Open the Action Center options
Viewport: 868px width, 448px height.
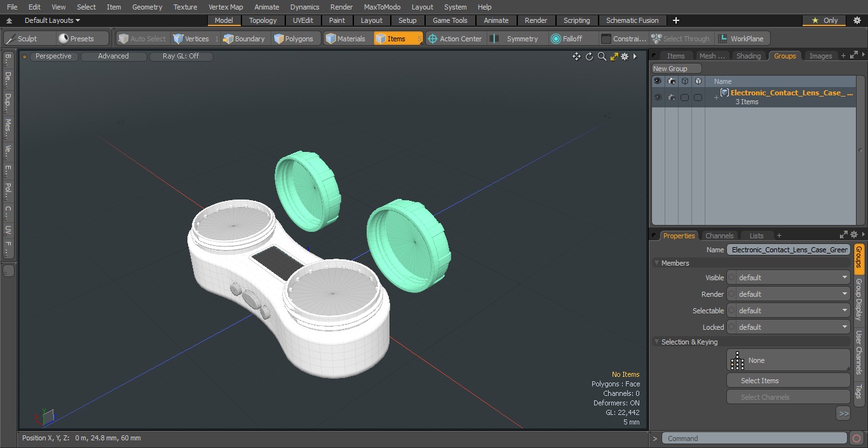tap(455, 39)
